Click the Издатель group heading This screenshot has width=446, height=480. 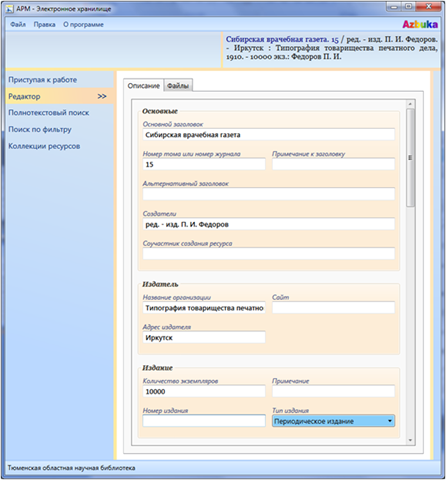click(160, 284)
